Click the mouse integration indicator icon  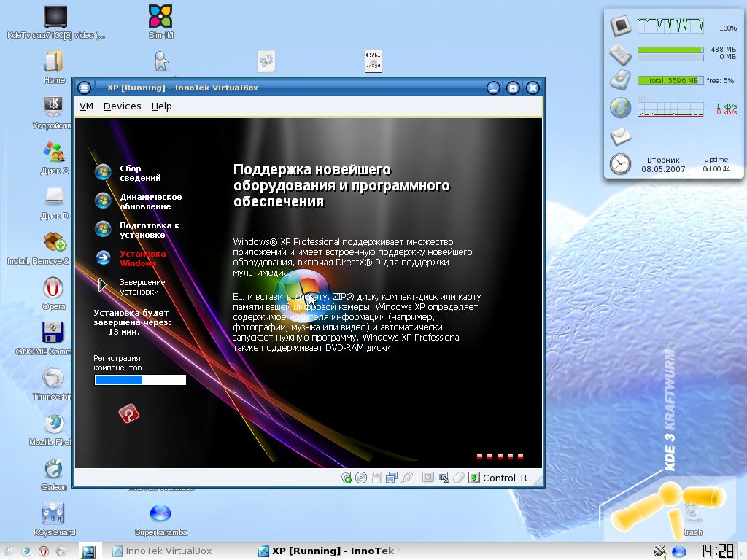pos(458,478)
